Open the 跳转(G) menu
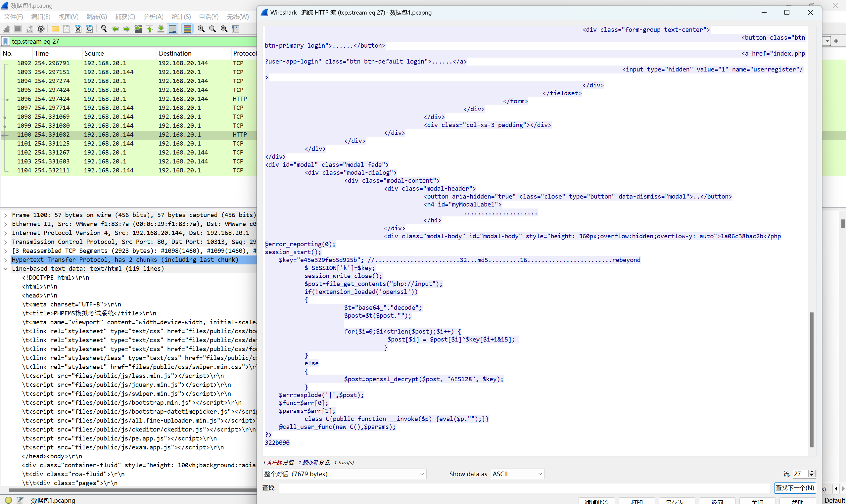The width and height of the screenshot is (846, 504). tap(97, 17)
